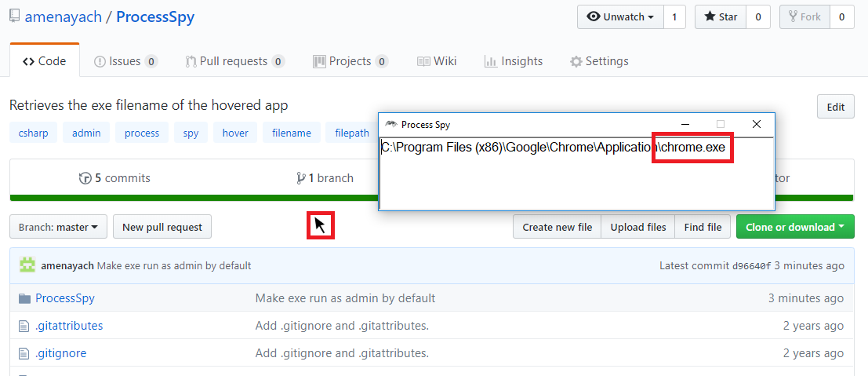868x376 pixels.
Task: Click the green language bar
Action: point(196,198)
